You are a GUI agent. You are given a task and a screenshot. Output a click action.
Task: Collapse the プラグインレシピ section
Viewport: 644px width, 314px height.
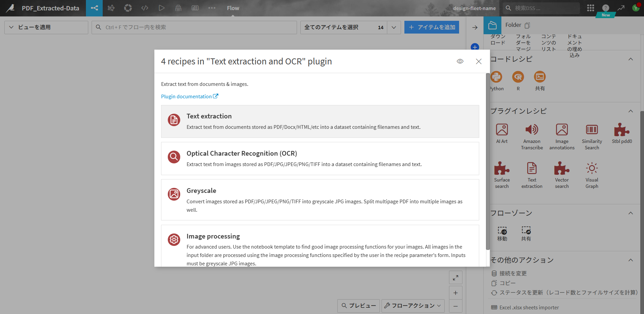(x=631, y=111)
